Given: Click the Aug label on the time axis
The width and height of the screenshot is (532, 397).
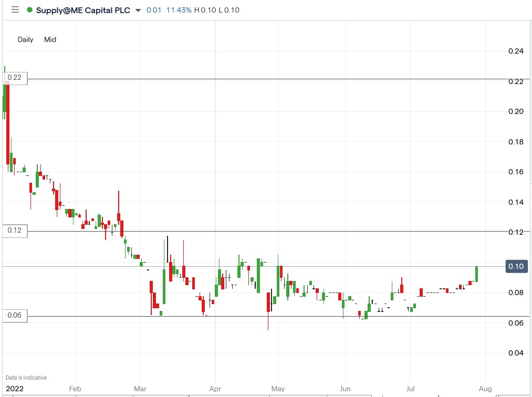Looking at the screenshot, I should click(x=485, y=389).
